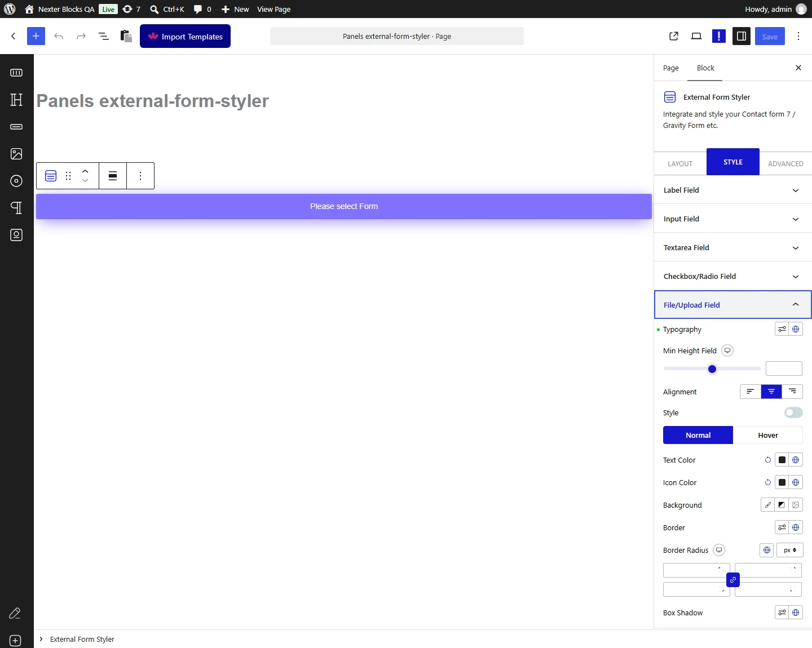Image resolution: width=812 pixels, height=648 pixels.
Task: Undo the last change
Action: (59, 36)
